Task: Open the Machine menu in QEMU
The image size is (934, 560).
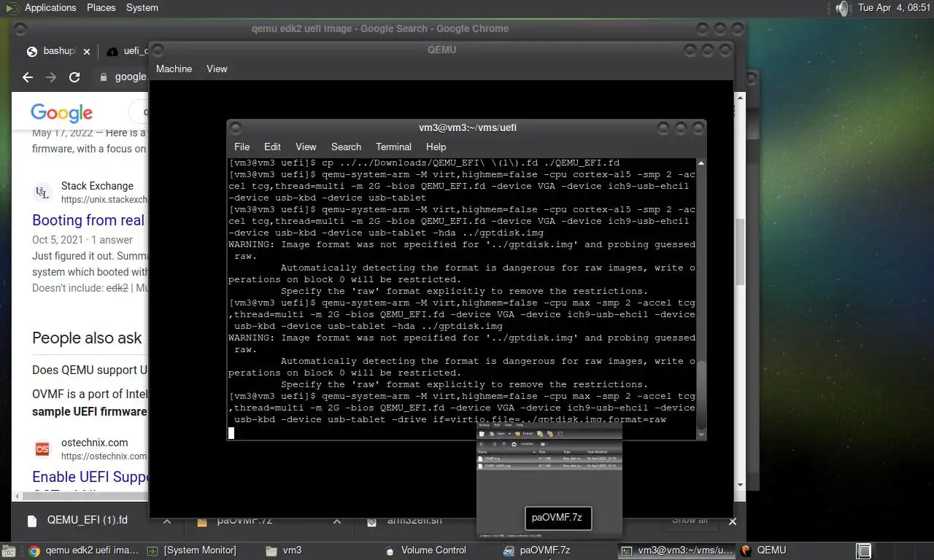Action: point(174,69)
